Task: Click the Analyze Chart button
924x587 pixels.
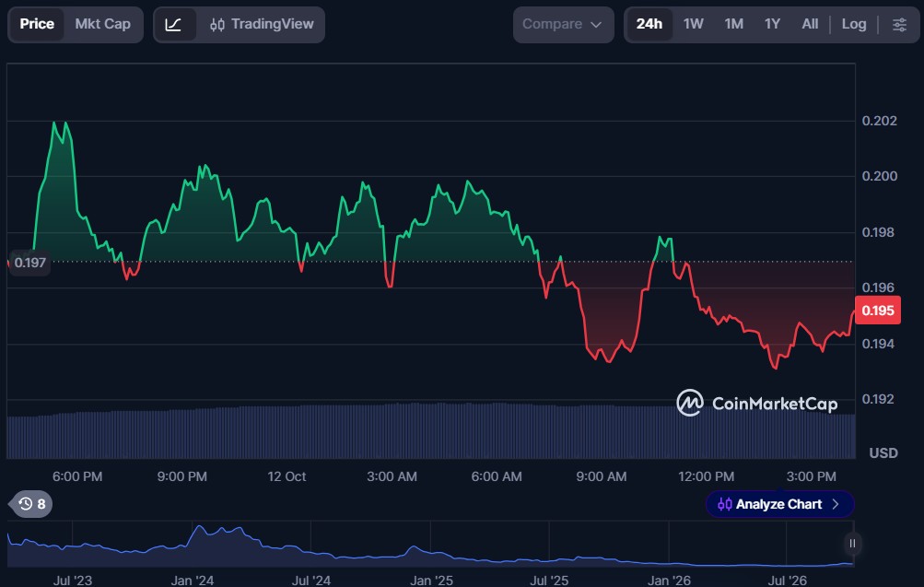Action: coord(779,504)
